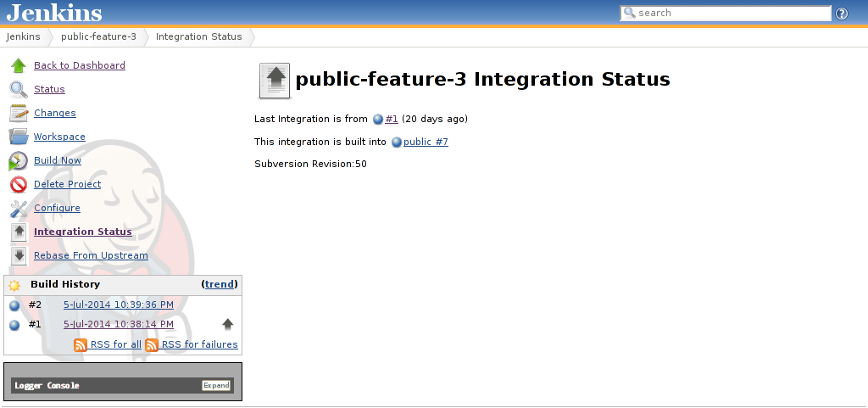This screenshot has height=408, width=868.
Task: Click the blue ball beside Last Integration #1
Action: coord(378,119)
